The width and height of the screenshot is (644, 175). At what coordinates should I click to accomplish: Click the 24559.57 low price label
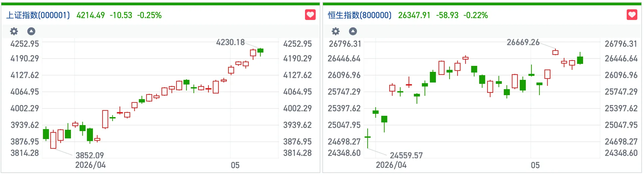tap(406, 155)
